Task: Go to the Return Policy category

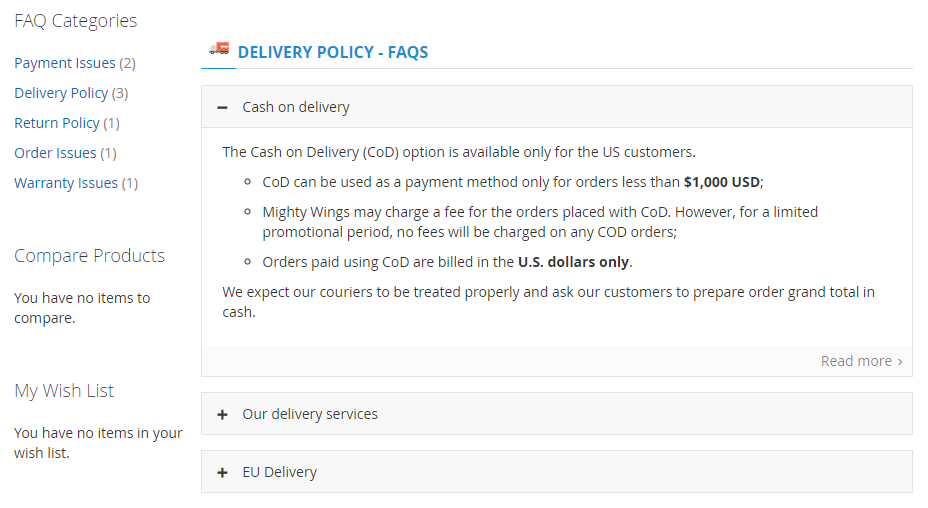Action: tap(57, 123)
